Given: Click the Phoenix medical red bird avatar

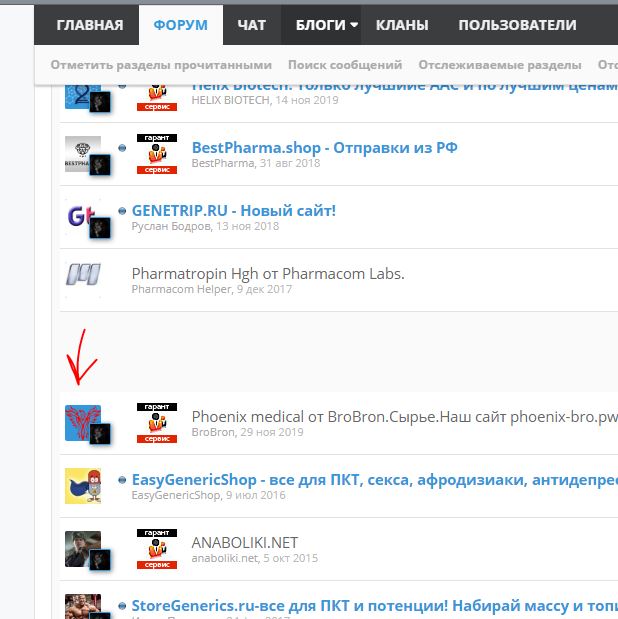Looking at the screenshot, I should pos(82,422).
